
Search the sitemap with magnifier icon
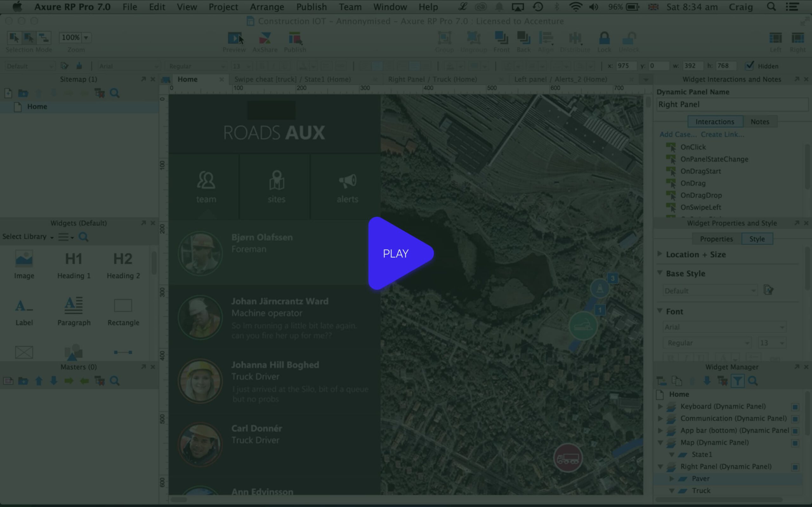tap(115, 93)
